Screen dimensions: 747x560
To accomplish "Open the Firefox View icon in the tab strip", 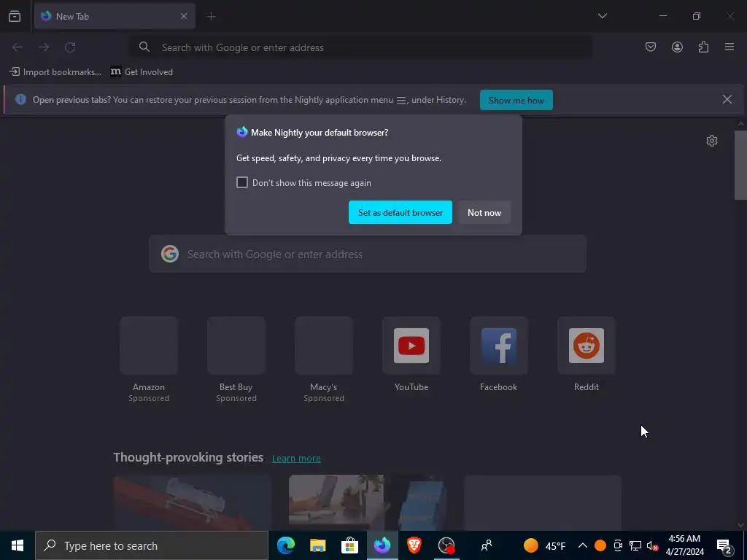I will tap(15, 16).
